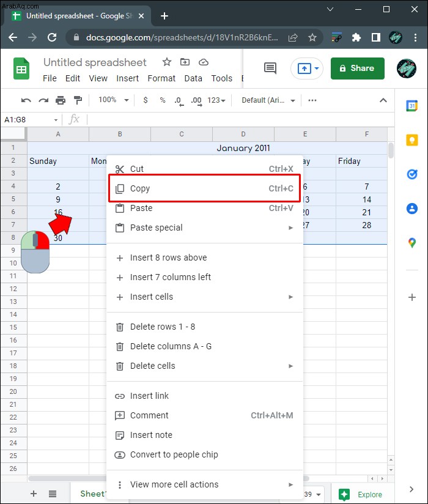This screenshot has width=428, height=504.
Task: Open Google Keep side panel
Action: click(x=412, y=140)
